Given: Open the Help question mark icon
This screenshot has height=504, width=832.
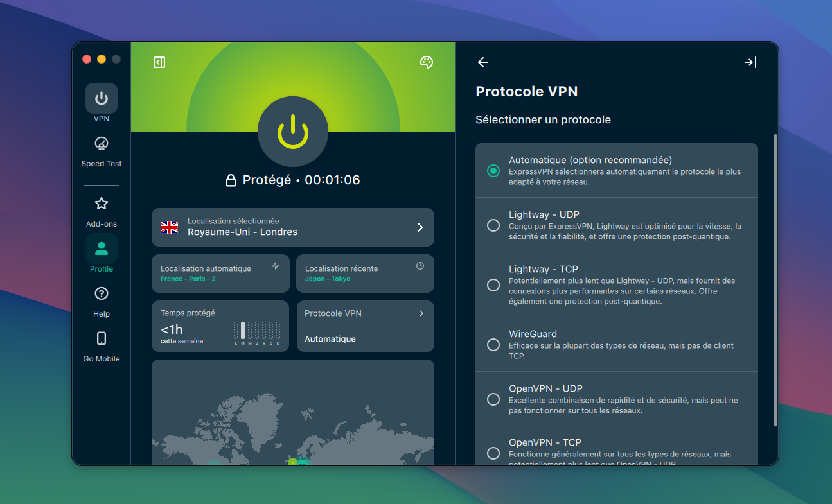Looking at the screenshot, I should (102, 293).
